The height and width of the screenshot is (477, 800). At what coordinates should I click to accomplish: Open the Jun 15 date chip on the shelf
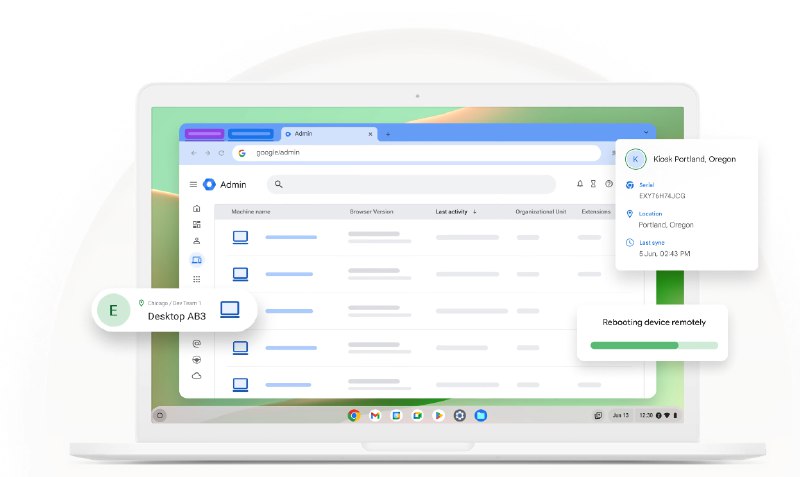pos(621,415)
